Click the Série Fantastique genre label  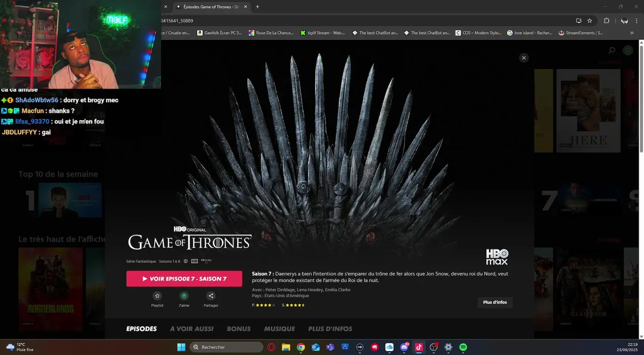tap(141, 261)
